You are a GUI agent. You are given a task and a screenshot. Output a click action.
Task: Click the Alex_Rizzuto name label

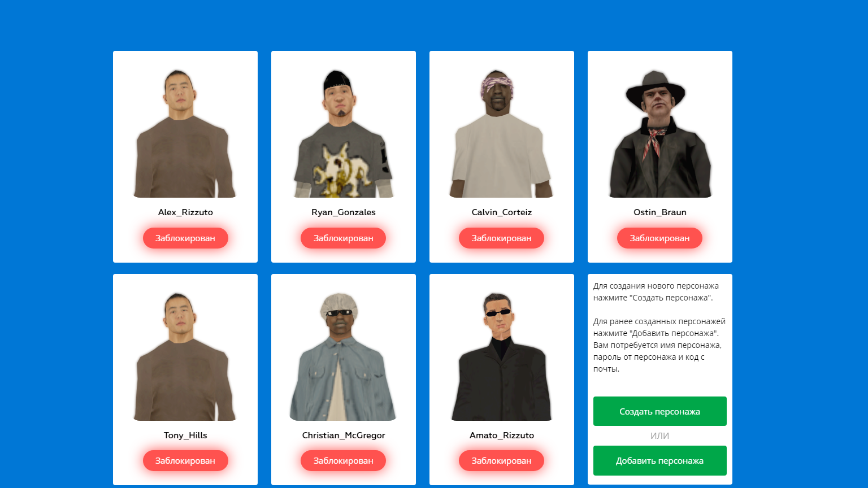click(185, 212)
